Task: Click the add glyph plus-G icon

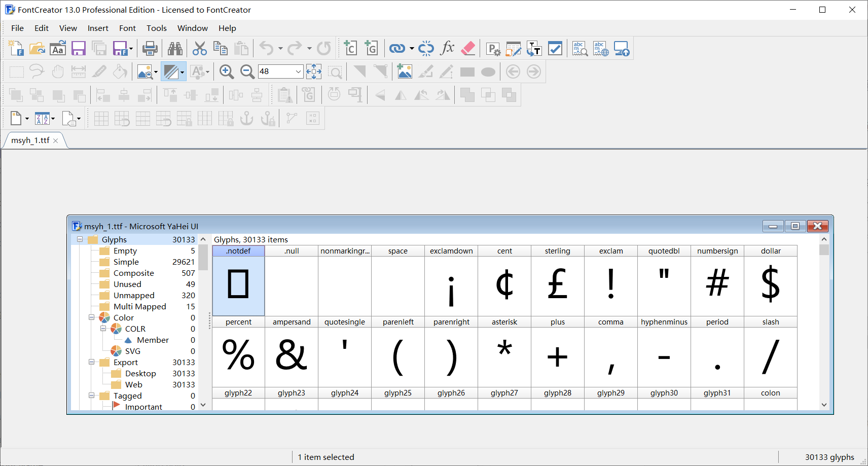Action: [371, 49]
